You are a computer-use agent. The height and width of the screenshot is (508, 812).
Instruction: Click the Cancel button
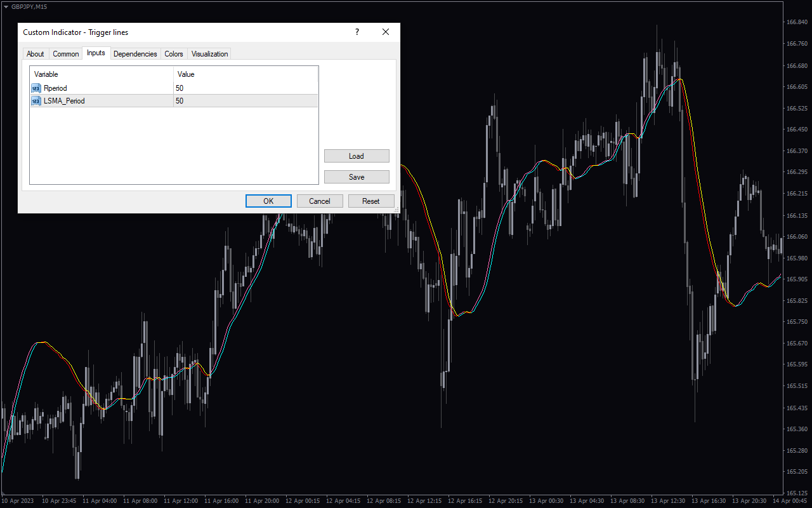click(320, 201)
